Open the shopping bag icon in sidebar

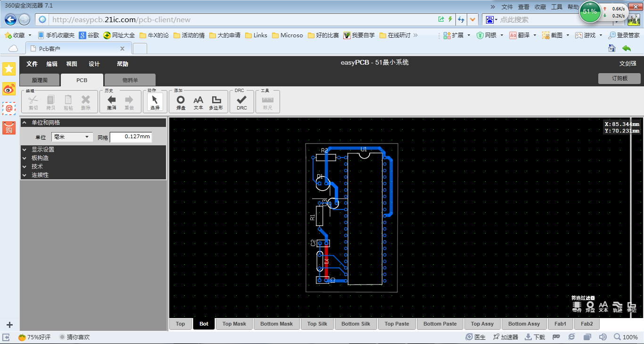click(x=9, y=127)
